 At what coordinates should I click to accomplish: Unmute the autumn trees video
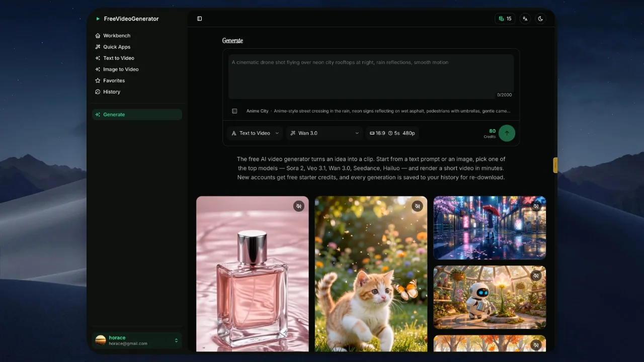point(536,345)
